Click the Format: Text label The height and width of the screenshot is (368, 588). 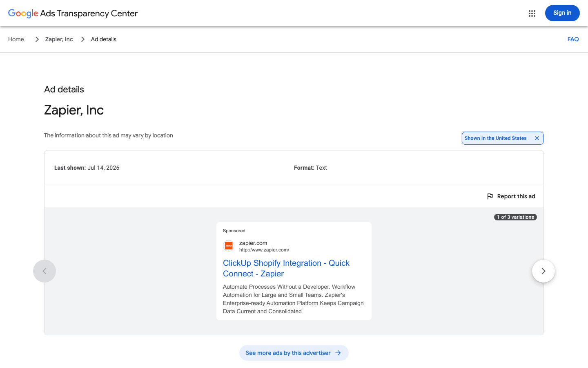310,168
